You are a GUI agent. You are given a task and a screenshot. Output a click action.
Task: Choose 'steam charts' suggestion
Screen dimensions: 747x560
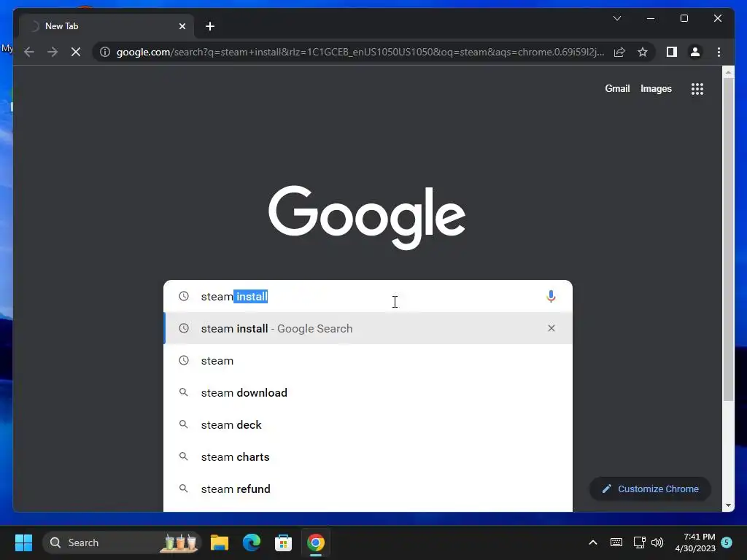(368, 456)
